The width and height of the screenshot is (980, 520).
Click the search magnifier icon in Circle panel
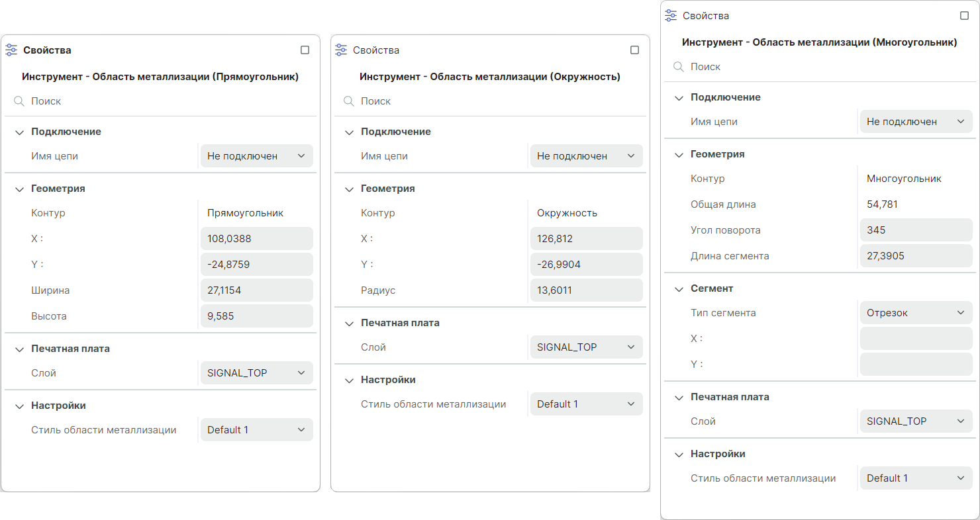pyautogui.click(x=348, y=101)
